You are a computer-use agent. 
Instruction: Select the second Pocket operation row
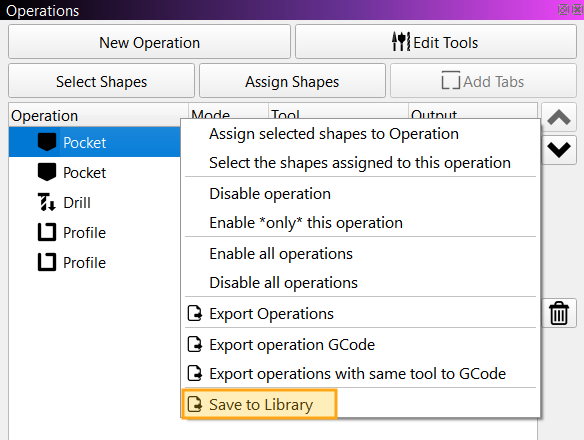95,172
